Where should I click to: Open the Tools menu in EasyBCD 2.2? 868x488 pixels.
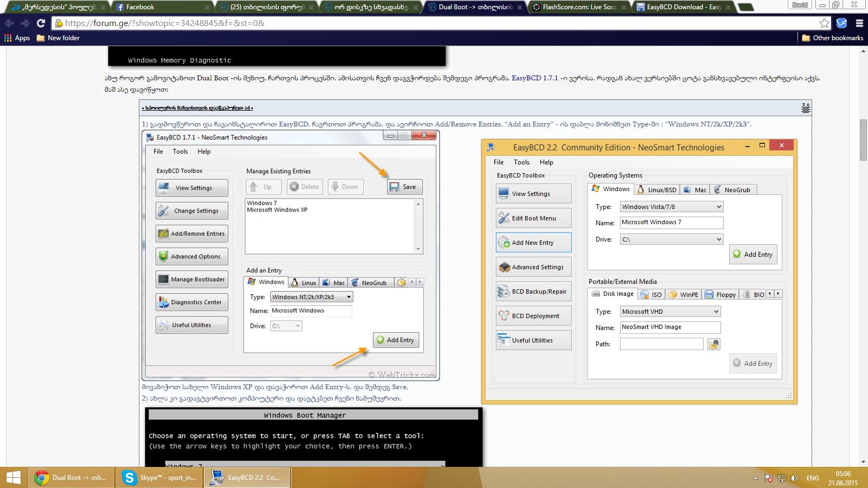pos(521,162)
